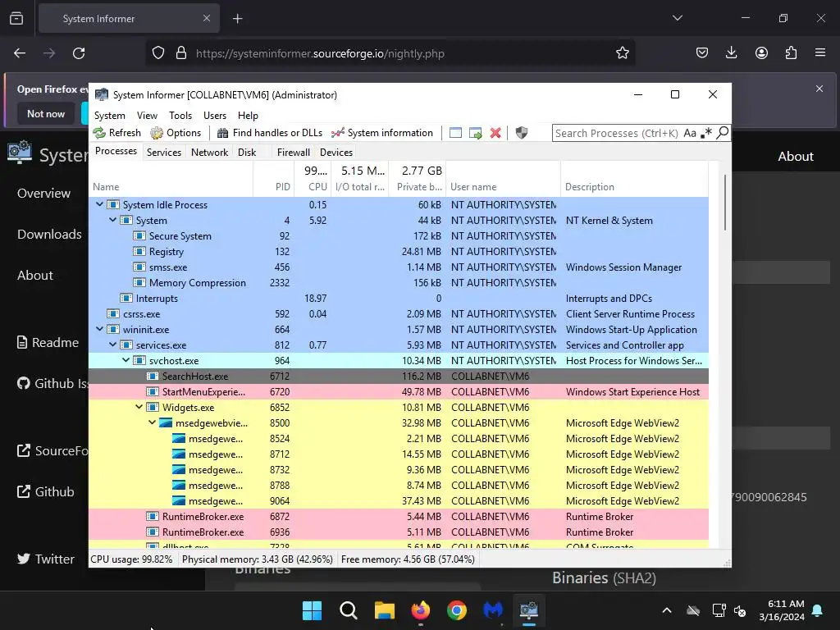Open the View menu
This screenshot has width=840, height=630.
147,116
